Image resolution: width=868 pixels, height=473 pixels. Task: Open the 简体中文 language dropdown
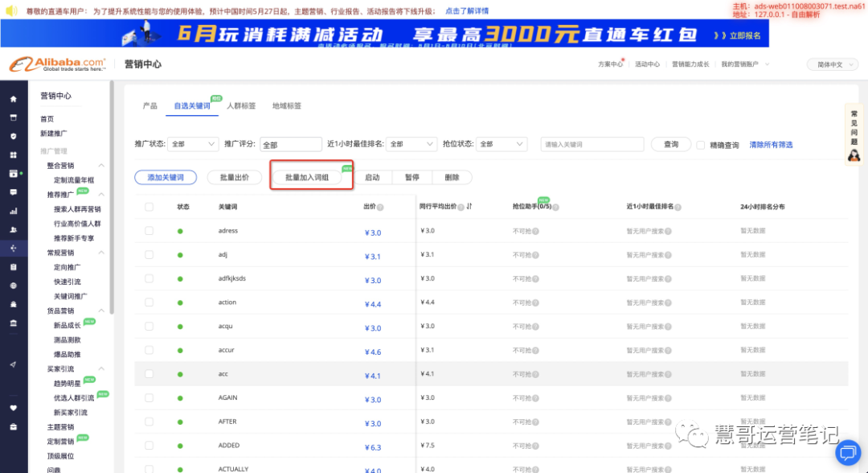(x=836, y=64)
